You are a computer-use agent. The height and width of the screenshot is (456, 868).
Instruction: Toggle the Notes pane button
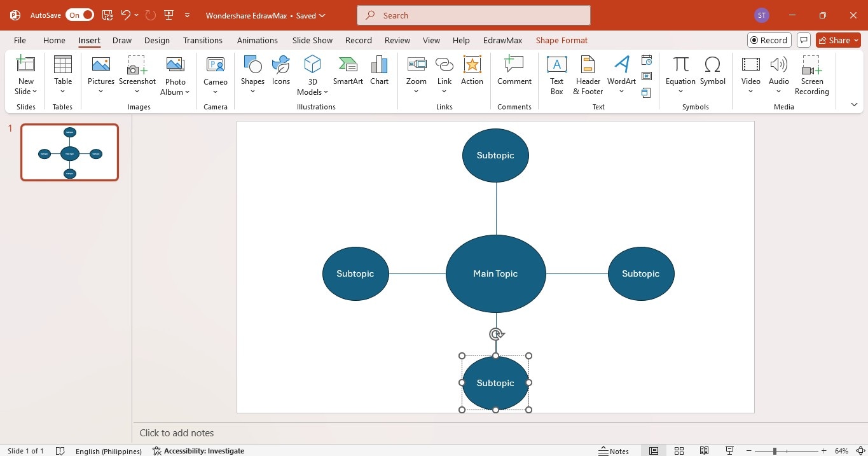[x=614, y=451]
